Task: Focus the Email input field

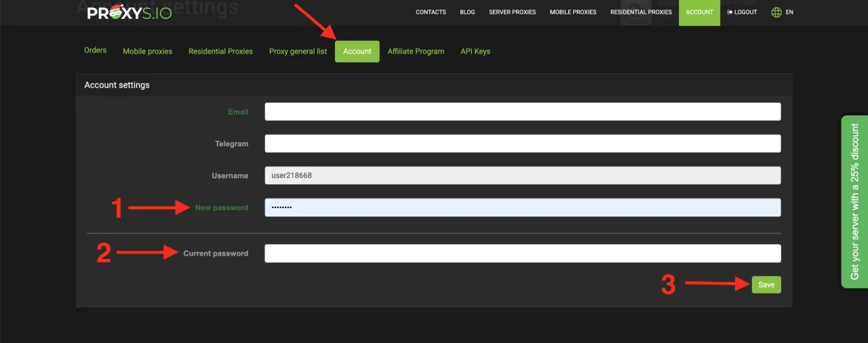Action: pyautogui.click(x=522, y=112)
